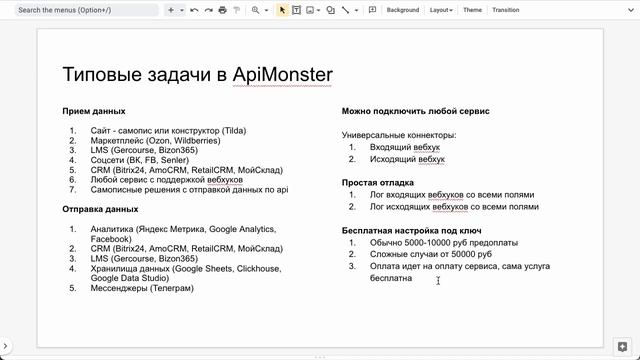Open the Layout dropdown

441,10
